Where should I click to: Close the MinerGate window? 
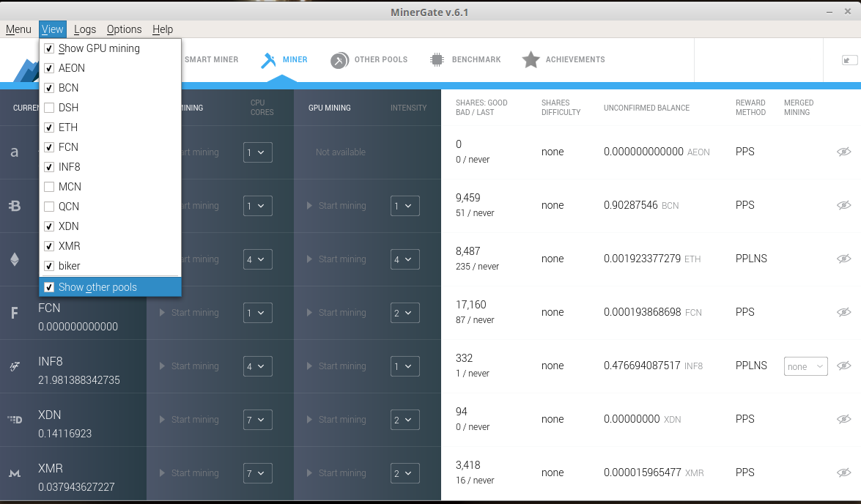848,12
